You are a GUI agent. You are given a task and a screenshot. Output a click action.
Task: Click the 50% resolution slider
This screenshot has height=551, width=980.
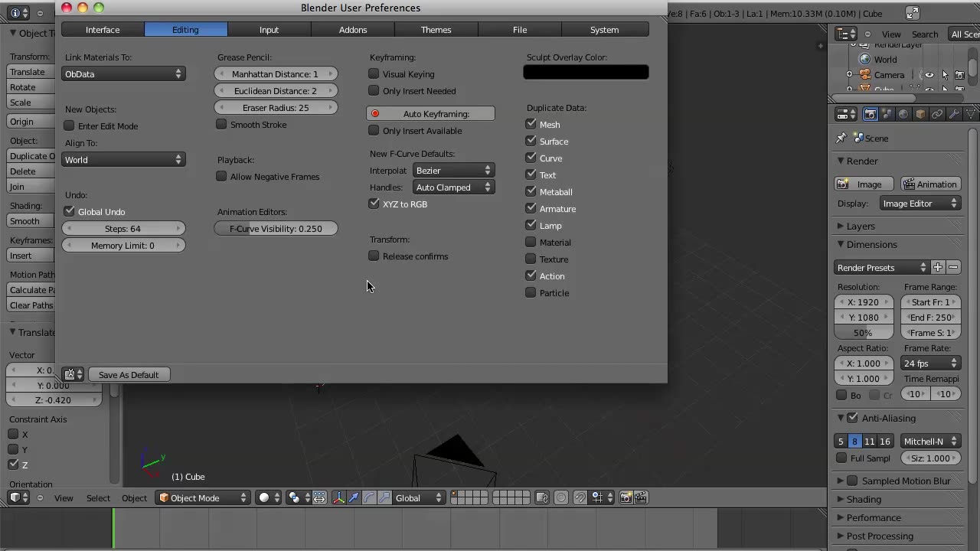pos(864,333)
